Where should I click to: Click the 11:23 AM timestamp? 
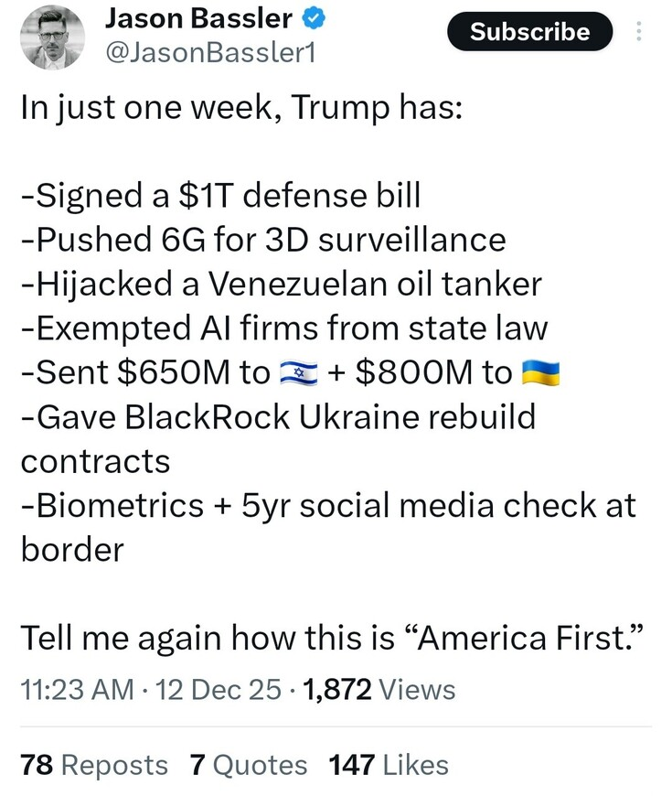(x=76, y=689)
